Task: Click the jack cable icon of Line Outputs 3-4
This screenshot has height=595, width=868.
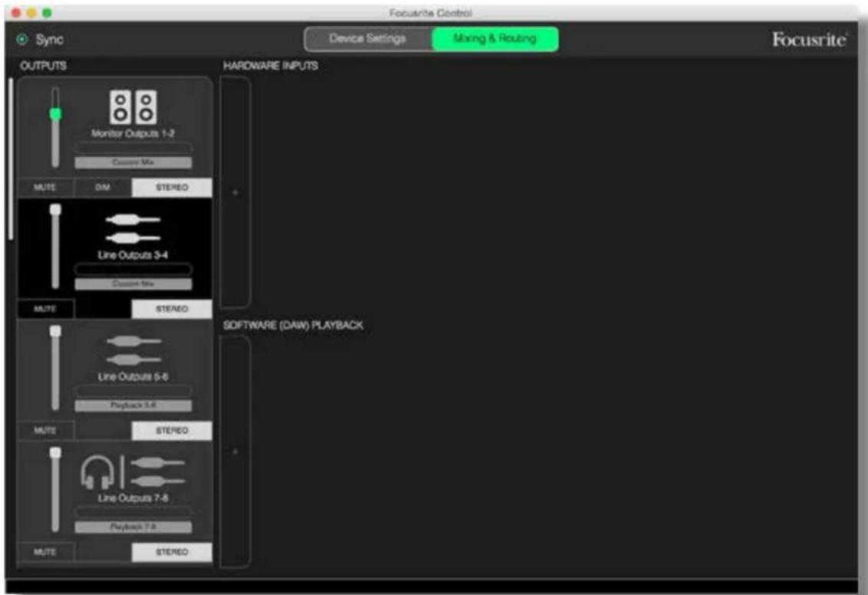Action: click(x=133, y=228)
